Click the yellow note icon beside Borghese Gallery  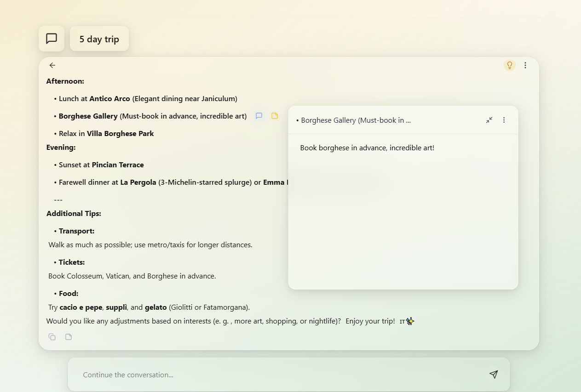pos(275,116)
